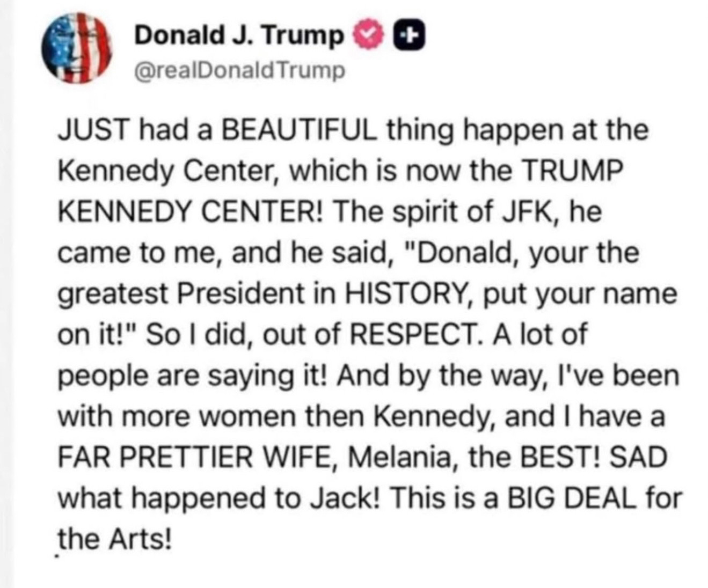708x588 pixels.
Task: Click the phrase "people are saying it!"
Action: pyautogui.click(x=192, y=376)
